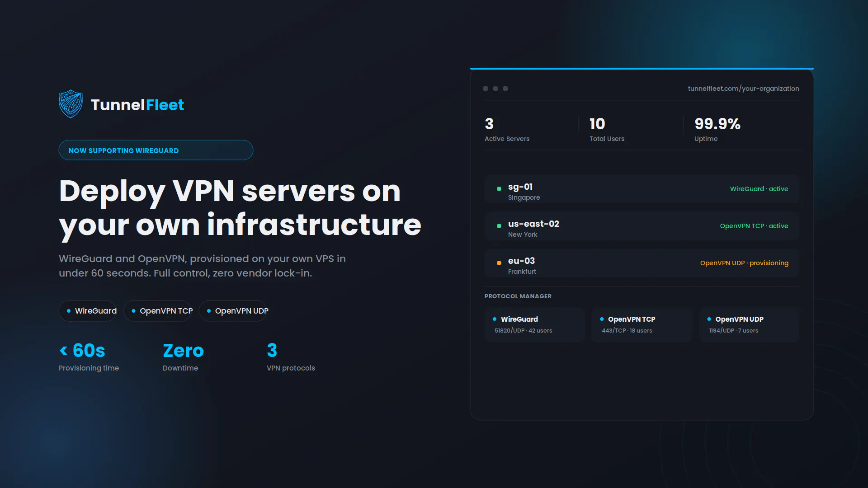The height and width of the screenshot is (488, 868).
Task: Click the Now Supporting WireGuard badge
Action: tap(156, 150)
